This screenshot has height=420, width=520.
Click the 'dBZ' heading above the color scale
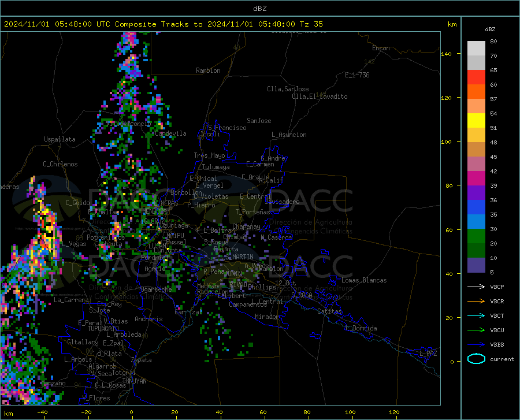click(490, 29)
